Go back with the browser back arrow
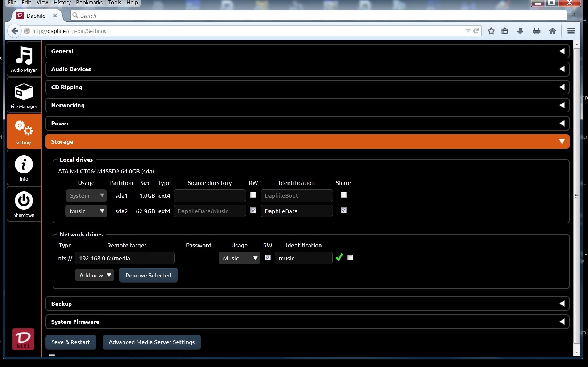 [15, 31]
